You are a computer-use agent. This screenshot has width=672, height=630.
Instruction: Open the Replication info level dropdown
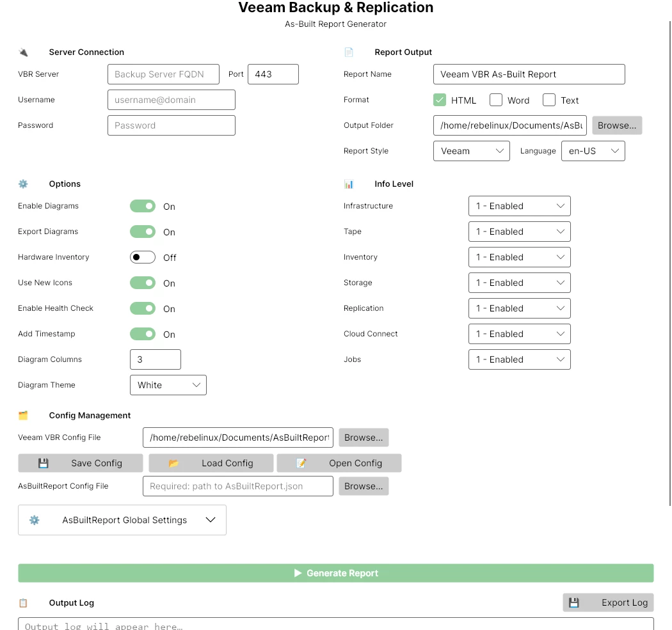520,308
